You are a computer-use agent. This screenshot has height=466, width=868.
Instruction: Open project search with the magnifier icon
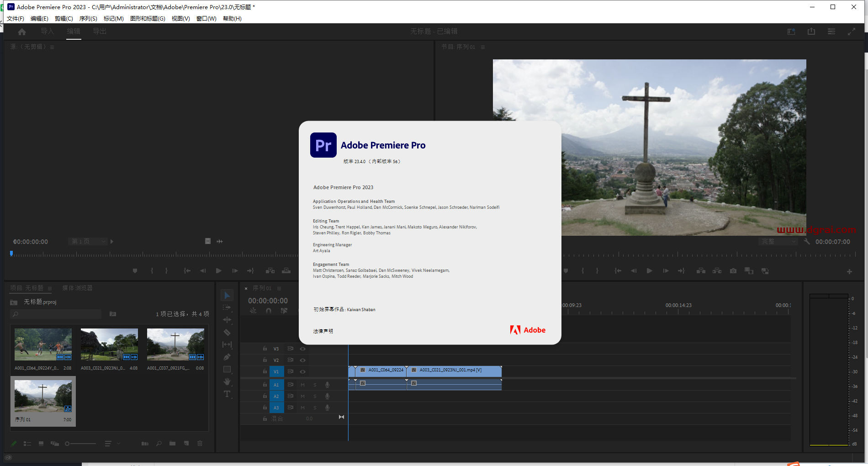159,443
